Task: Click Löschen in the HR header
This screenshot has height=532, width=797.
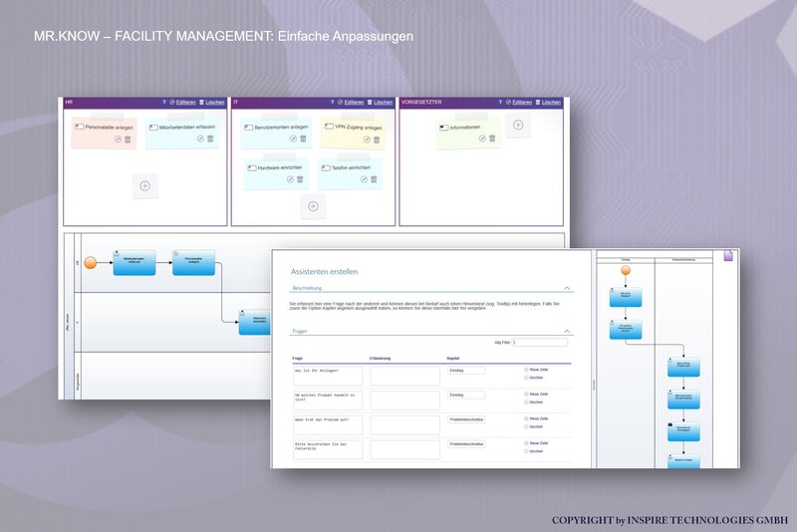Action: tap(214, 103)
